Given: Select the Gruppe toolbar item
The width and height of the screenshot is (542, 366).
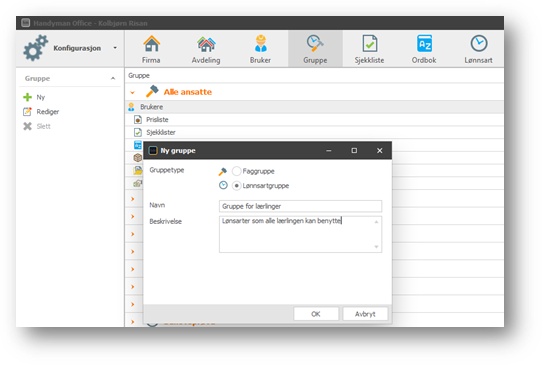Looking at the screenshot, I should tap(315, 49).
